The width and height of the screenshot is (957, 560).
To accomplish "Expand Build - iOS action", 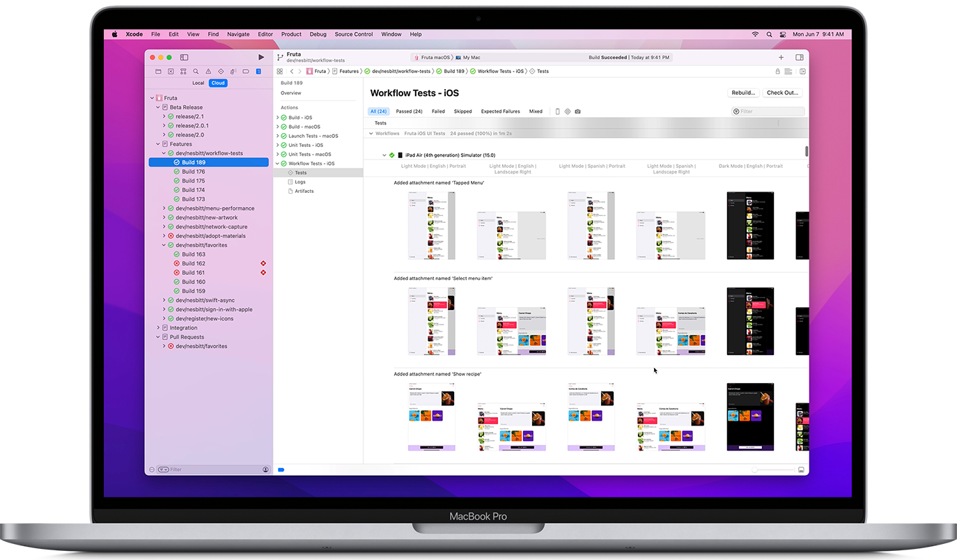I will click(x=277, y=118).
